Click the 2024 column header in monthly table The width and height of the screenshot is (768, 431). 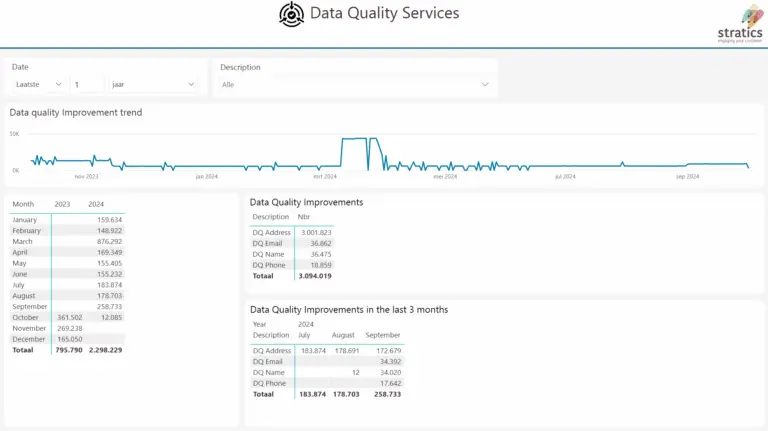tap(96, 204)
